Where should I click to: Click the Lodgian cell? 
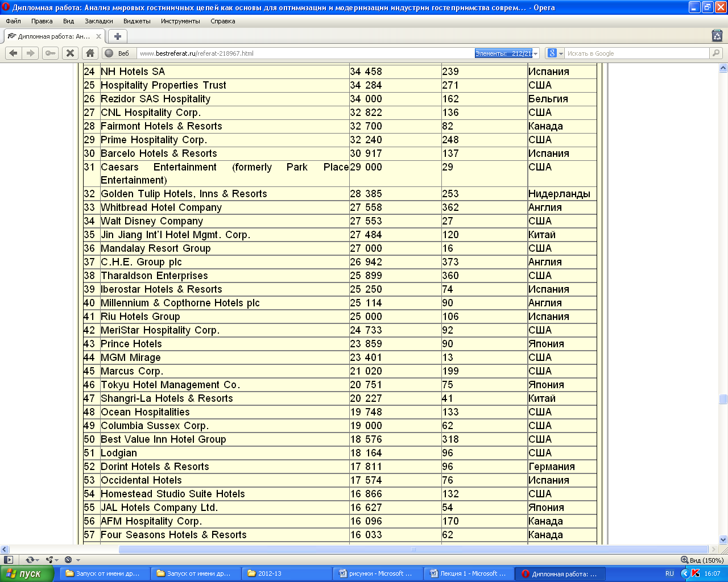pyautogui.click(x=224, y=453)
